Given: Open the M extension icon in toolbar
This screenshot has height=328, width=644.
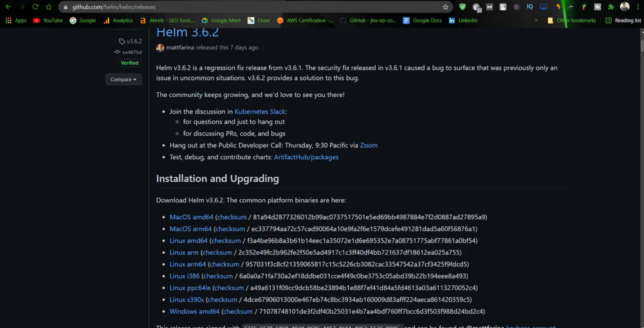Looking at the screenshot, I should (489, 7).
